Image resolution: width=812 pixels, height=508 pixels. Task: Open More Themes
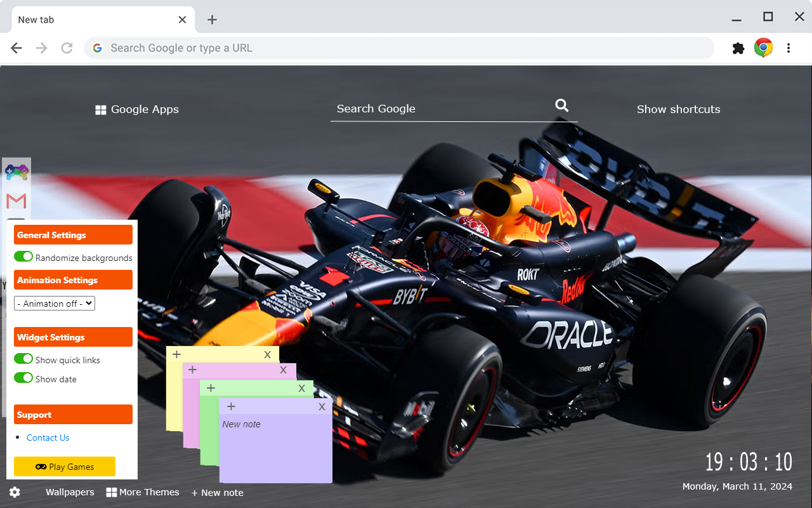(x=143, y=492)
